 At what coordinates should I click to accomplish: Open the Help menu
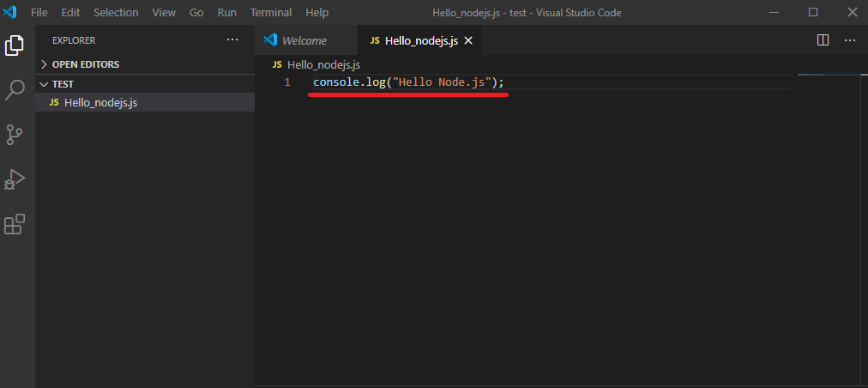[x=316, y=12]
